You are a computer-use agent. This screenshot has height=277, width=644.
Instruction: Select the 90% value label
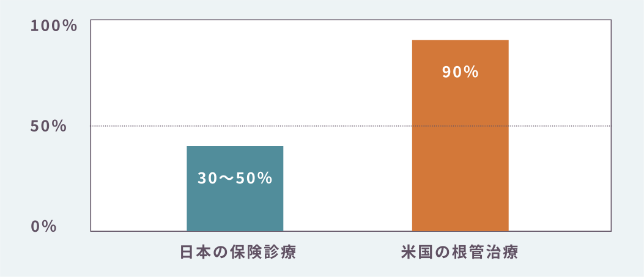pyautogui.click(x=460, y=72)
